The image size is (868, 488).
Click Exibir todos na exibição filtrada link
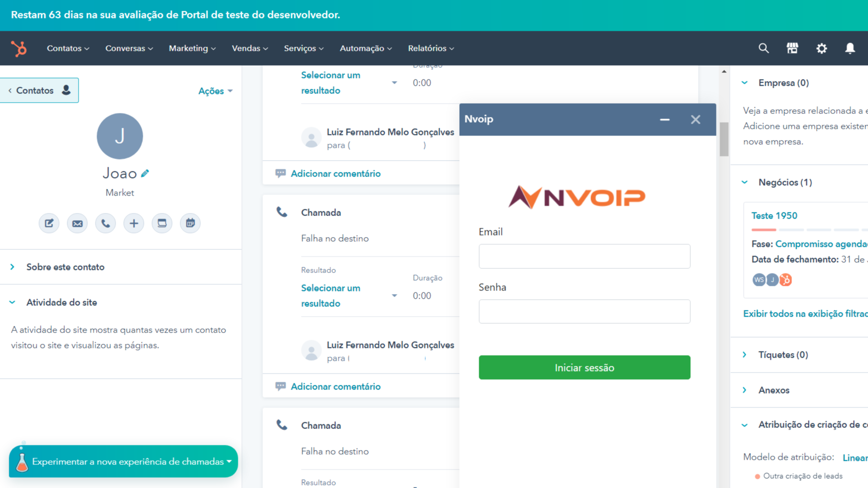tap(805, 314)
